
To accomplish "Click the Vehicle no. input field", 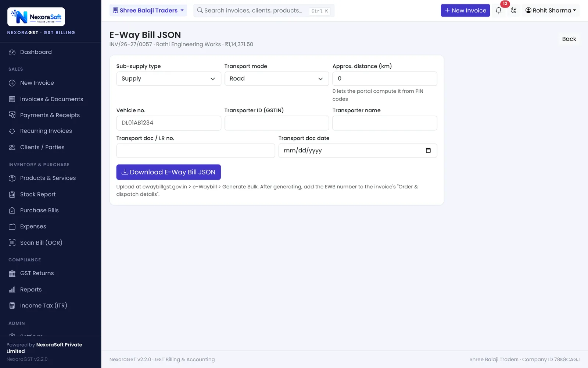I will 169,123.
